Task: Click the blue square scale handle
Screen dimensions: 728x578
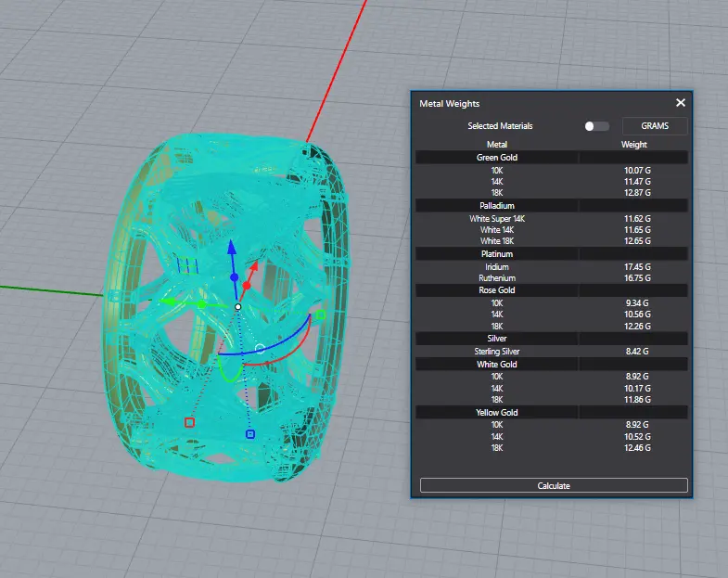Action: [250, 434]
